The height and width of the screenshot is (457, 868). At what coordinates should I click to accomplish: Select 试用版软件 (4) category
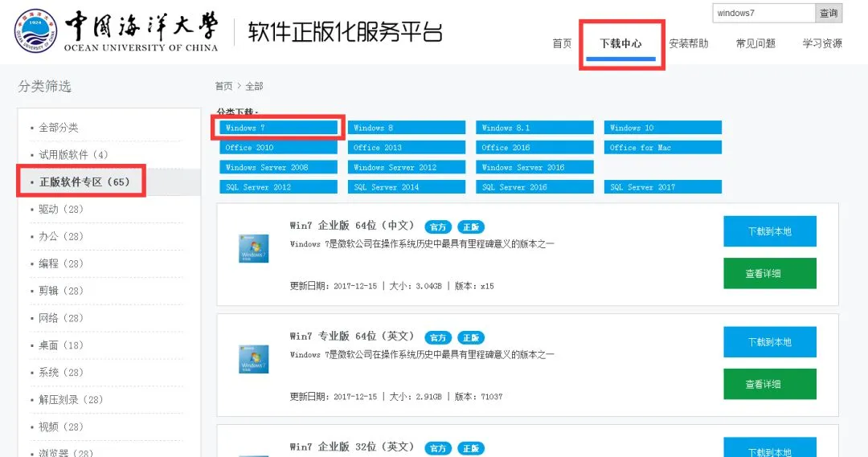pyautogui.click(x=73, y=155)
